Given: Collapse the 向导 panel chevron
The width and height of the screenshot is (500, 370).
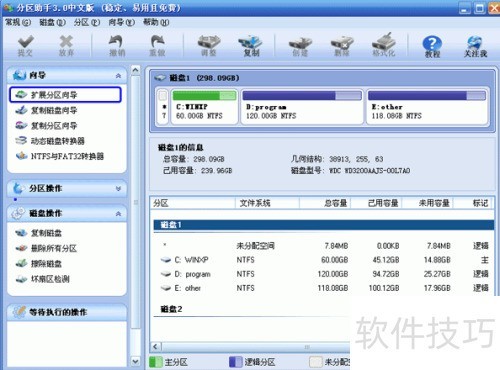Looking at the screenshot, I should pyautogui.click(x=118, y=76).
